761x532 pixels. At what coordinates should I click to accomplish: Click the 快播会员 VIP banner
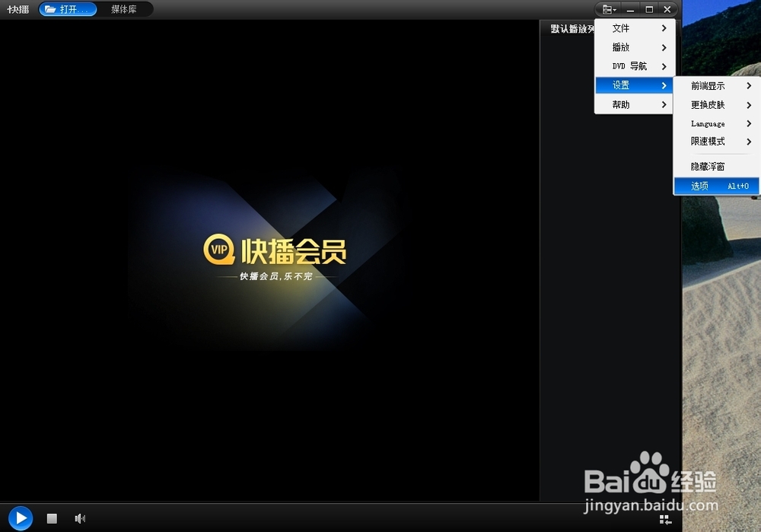(x=275, y=258)
